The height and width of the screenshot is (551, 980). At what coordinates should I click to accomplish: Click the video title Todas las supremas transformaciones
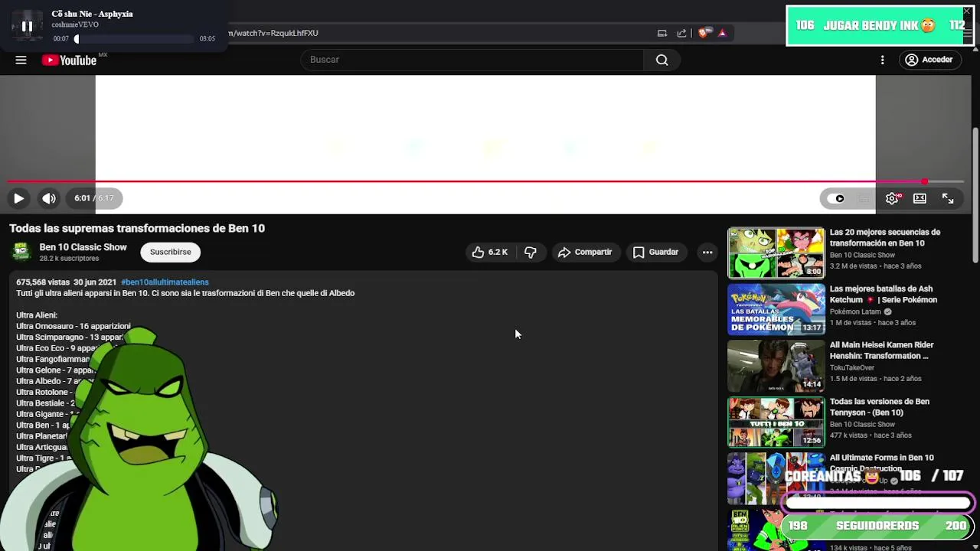[x=137, y=228]
